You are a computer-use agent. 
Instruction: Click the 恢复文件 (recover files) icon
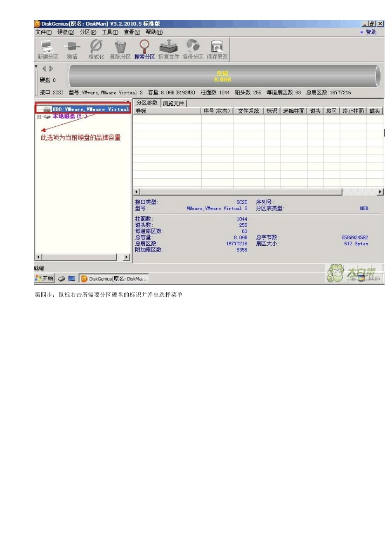point(168,46)
